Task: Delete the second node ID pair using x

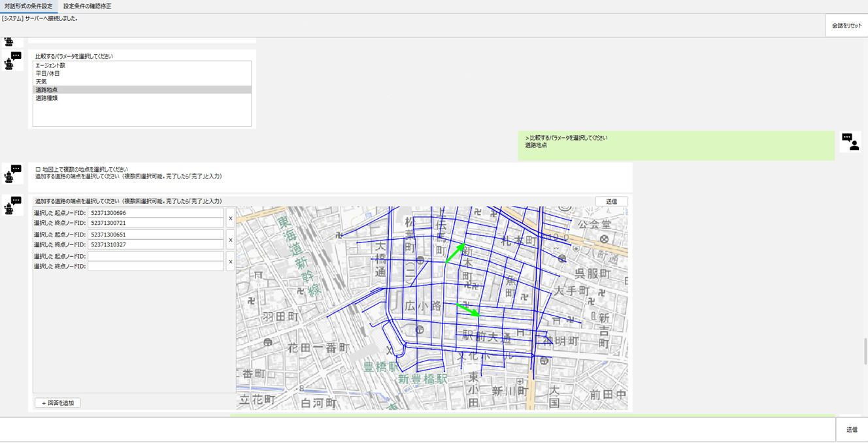Action: pos(230,240)
